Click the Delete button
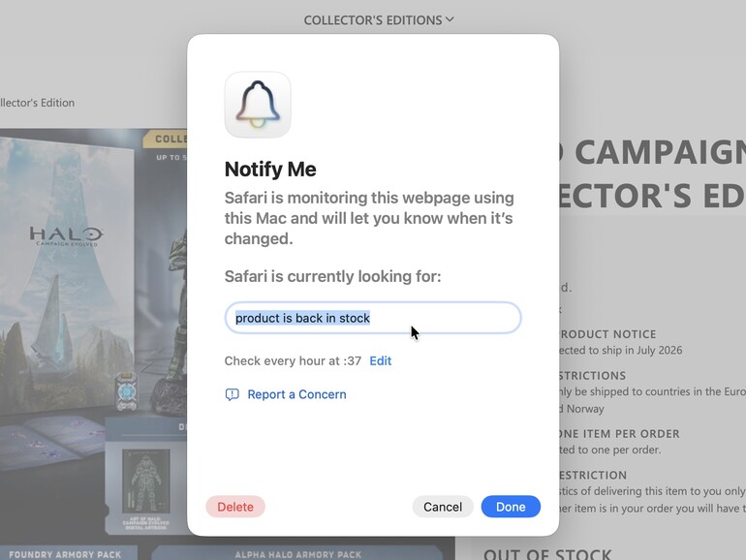The width and height of the screenshot is (746, 560). 235,507
